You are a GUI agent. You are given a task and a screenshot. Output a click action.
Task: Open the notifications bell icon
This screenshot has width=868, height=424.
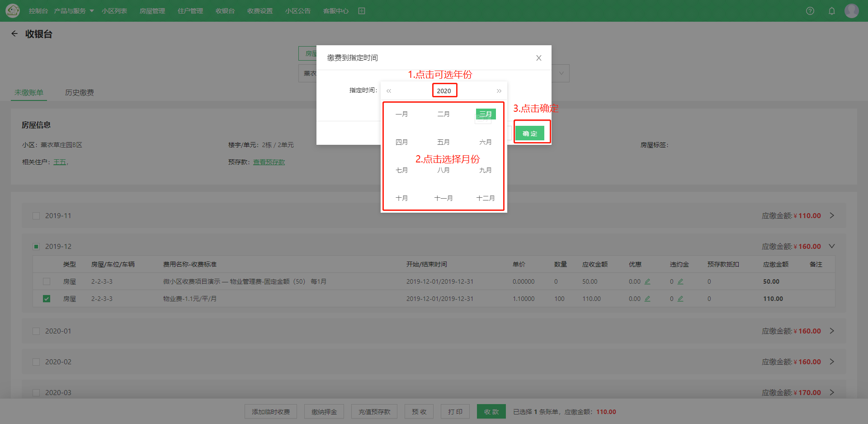pyautogui.click(x=832, y=11)
